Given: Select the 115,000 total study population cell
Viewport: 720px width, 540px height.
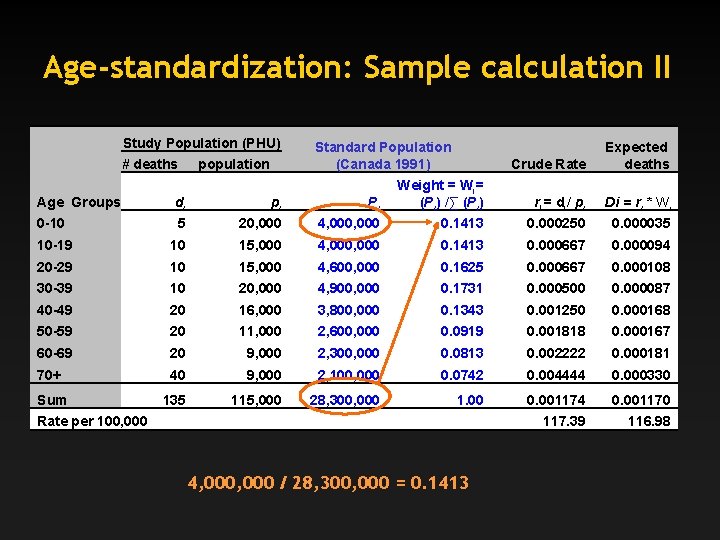Looking at the screenshot, I should (256, 400).
